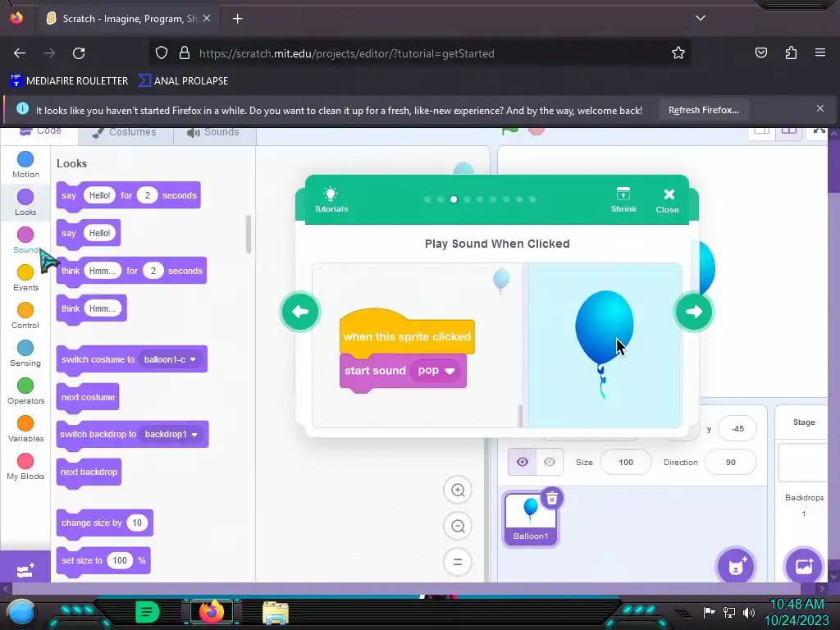Open the Variables block category
This screenshot has width=840, height=630.
point(25,428)
